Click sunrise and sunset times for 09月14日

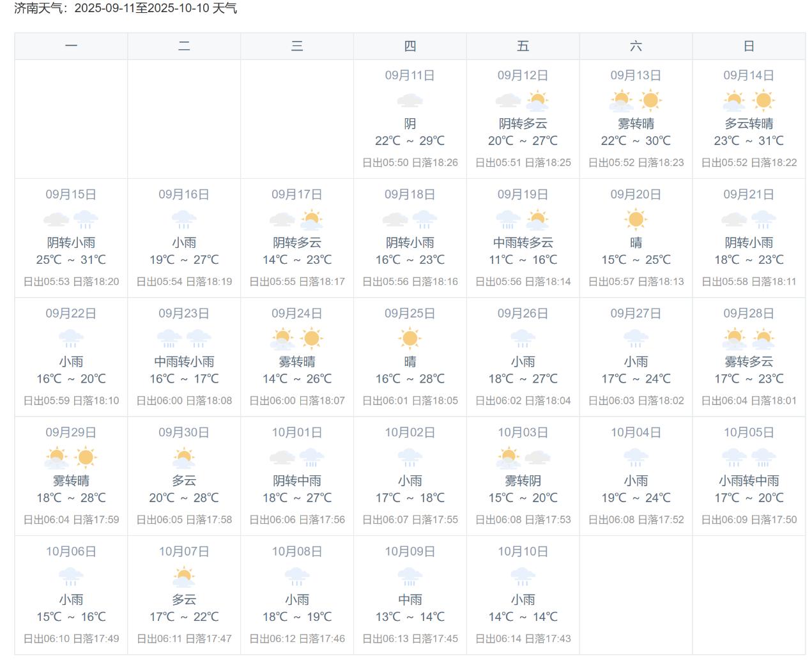click(x=749, y=162)
